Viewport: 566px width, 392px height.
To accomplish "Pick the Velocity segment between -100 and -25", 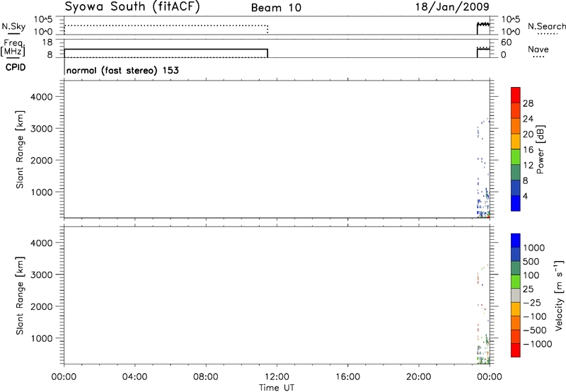I will point(516,309).
